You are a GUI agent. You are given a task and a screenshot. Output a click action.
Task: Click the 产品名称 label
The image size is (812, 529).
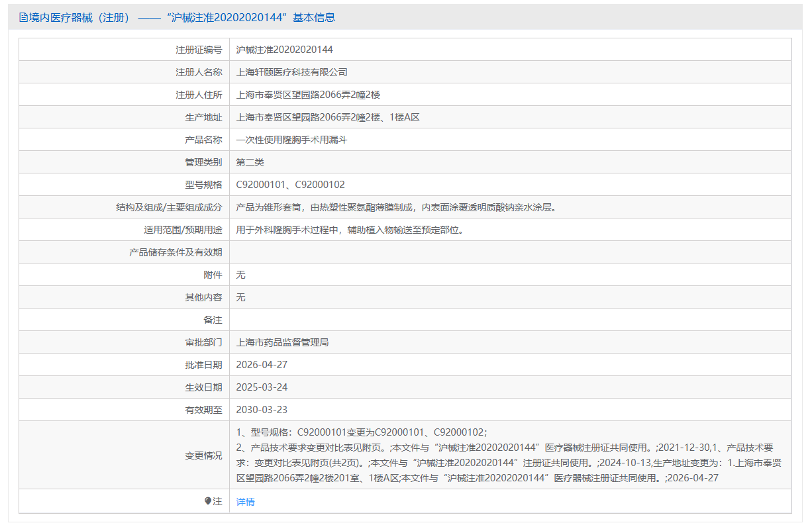click(203, 140)
